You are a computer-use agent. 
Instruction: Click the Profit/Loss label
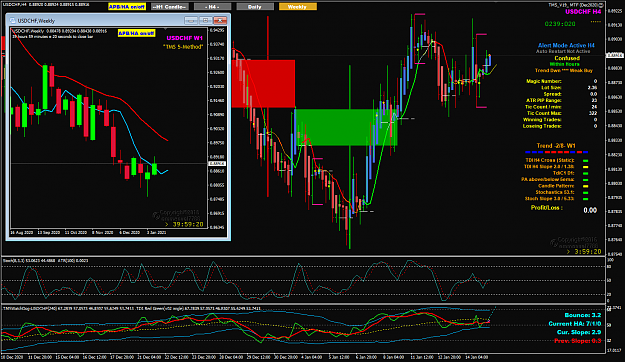(546, 208)
